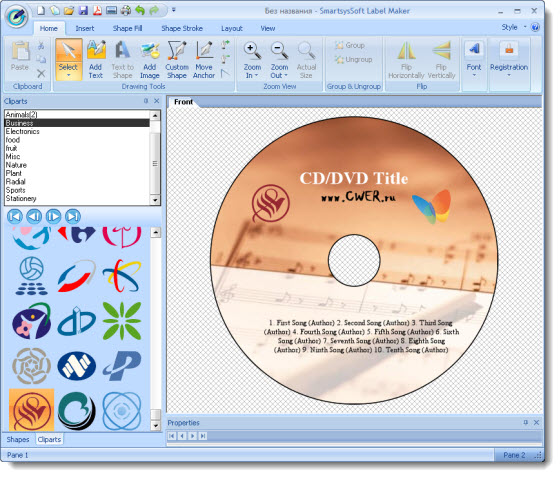The width and height of the screenshot is (560, 477).
Task: Select the Nature clipart category
Action: pos(77,165)
